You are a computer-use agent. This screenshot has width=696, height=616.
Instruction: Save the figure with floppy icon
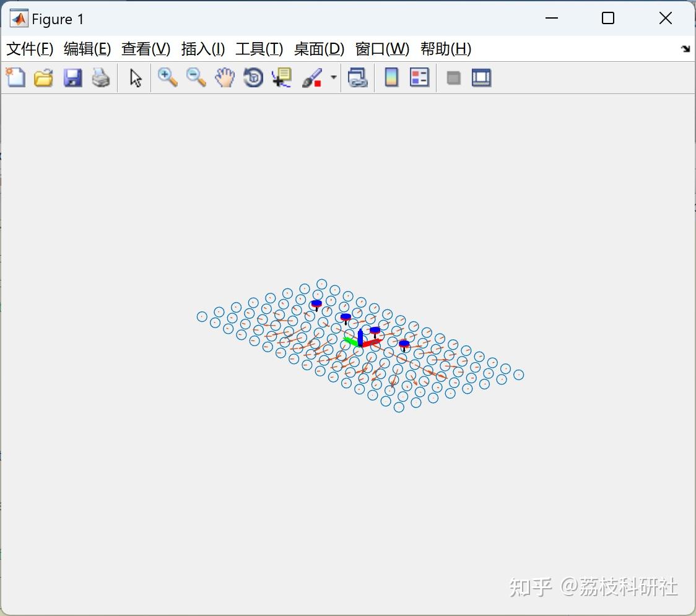(73, 77)
